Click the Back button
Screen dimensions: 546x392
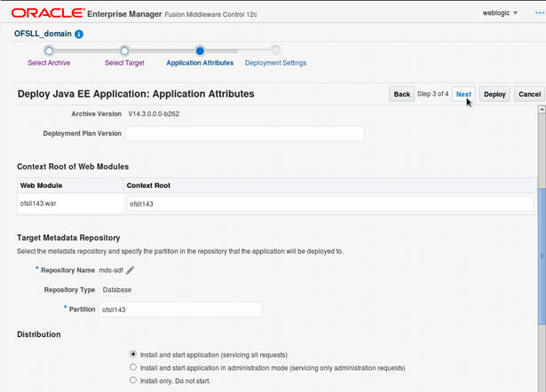pos(402,94)
